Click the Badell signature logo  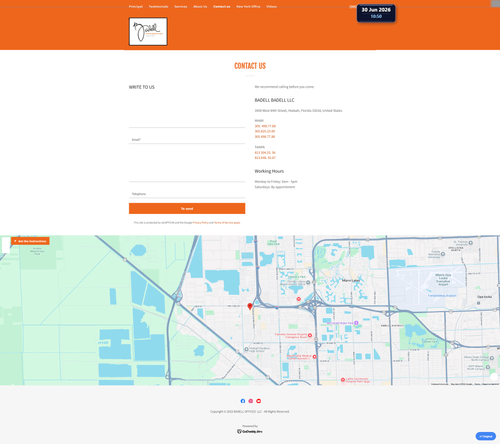148,32
